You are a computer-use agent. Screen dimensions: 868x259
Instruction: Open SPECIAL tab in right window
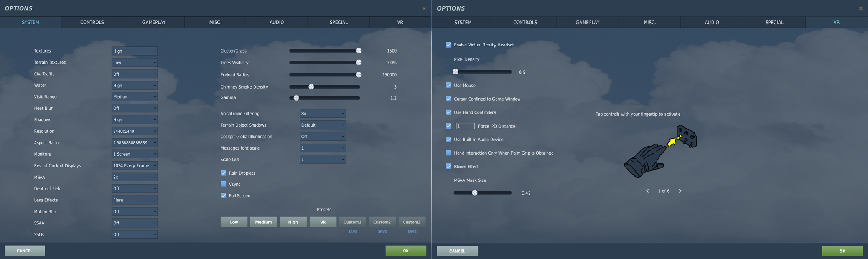tap(774, 22)
